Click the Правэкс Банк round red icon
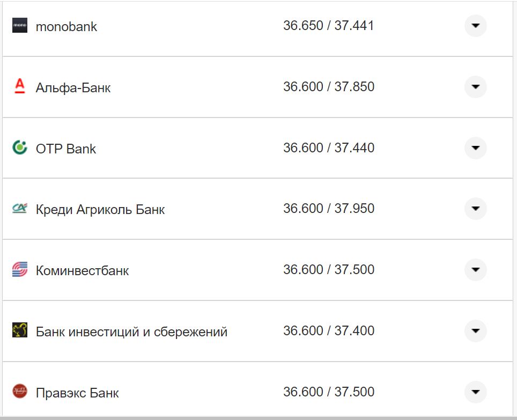Viewport: 517px width, 420px height. click(x=20, y=392)
